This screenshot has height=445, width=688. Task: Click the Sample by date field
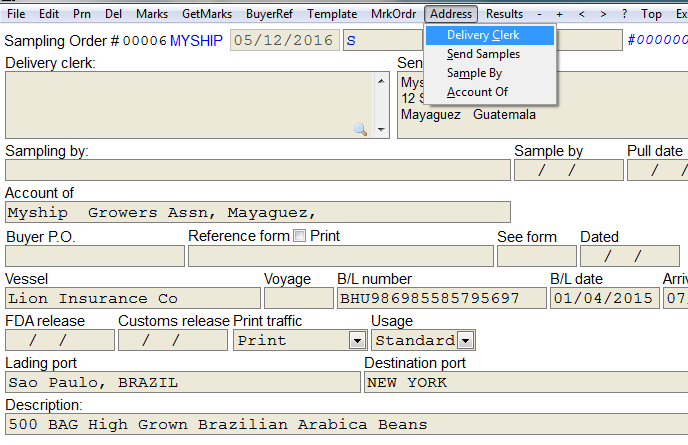(x=569, y=170)
